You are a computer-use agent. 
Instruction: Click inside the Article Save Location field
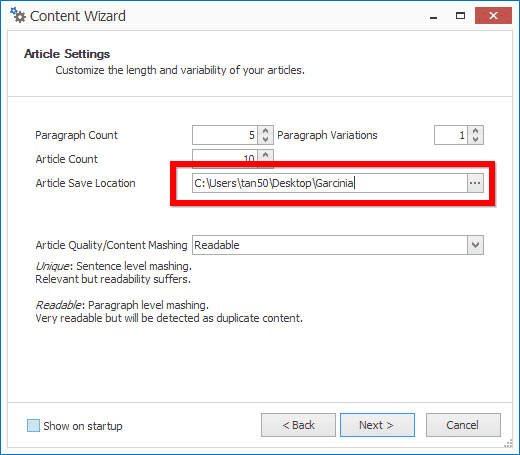330,183
